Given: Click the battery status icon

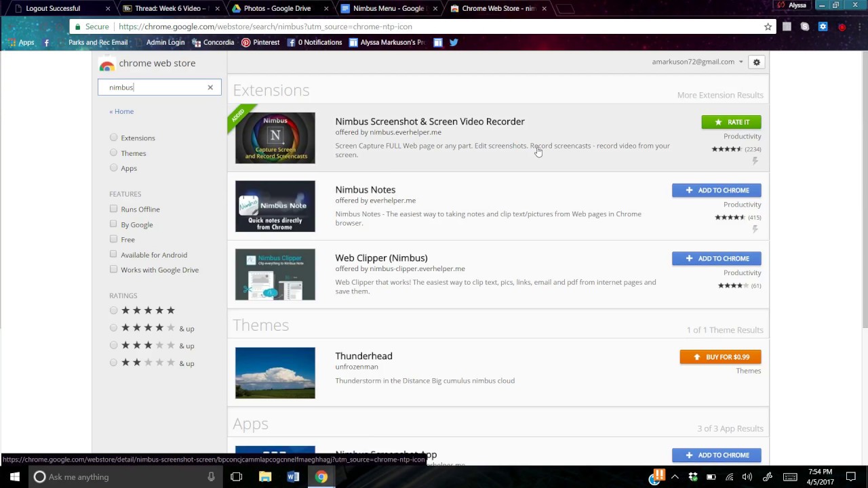Looking at the screenshot, I should [x=711, y=477].
